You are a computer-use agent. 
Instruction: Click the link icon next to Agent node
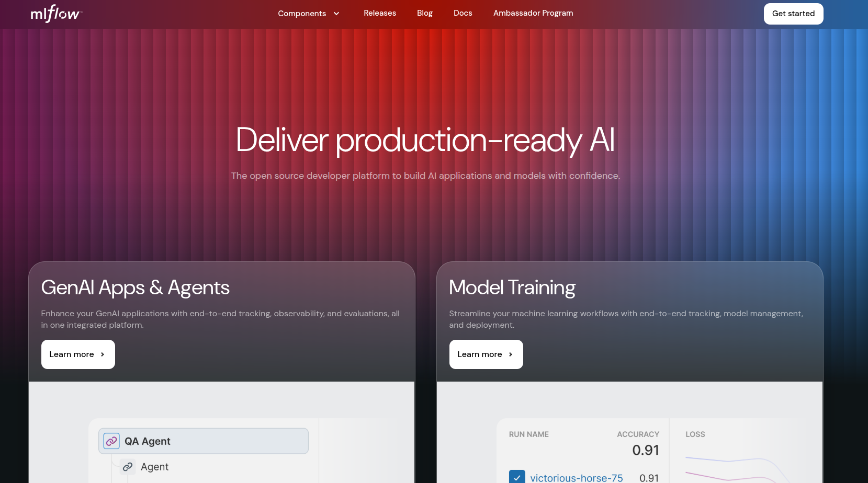click(127, 466)
